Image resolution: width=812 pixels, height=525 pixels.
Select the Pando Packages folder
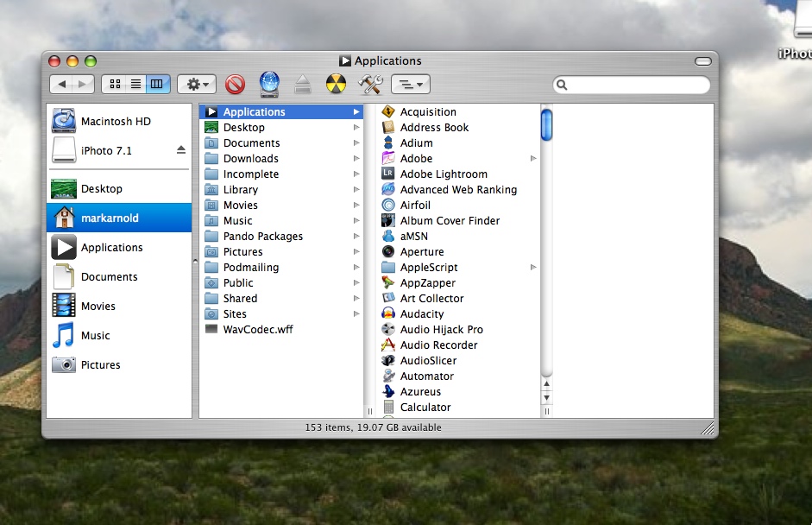[281, 237]
